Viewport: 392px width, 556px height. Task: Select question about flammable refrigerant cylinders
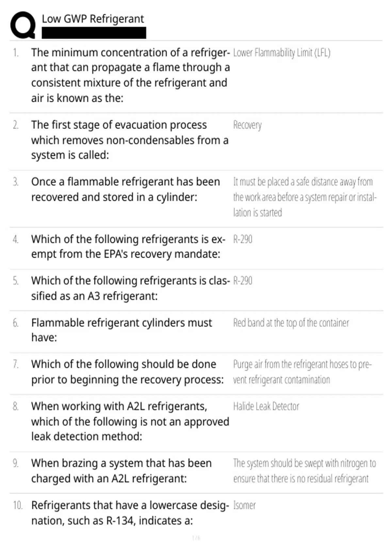(x=122, y=330)
